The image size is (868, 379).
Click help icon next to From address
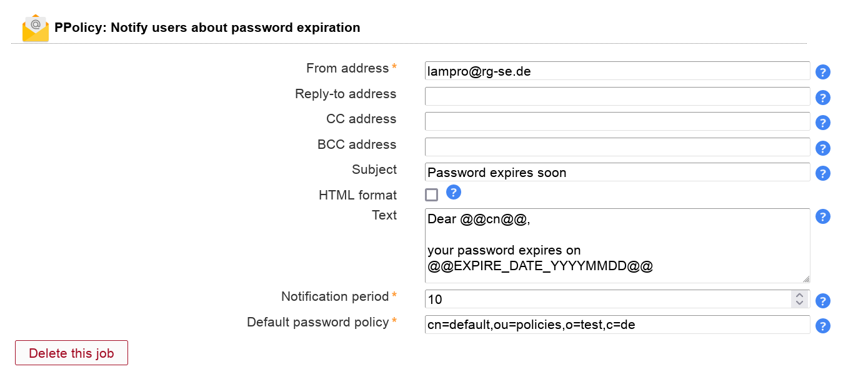(x=823, y=72)
